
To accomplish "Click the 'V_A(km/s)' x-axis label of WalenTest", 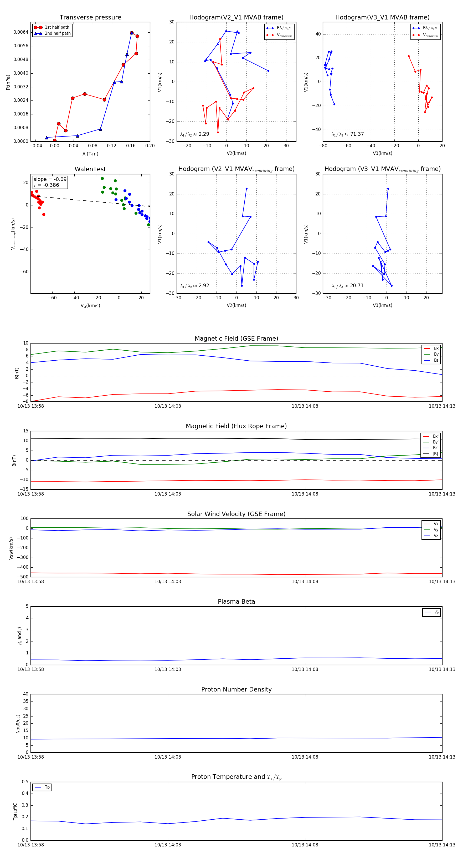I will click(x=90, y=306).
